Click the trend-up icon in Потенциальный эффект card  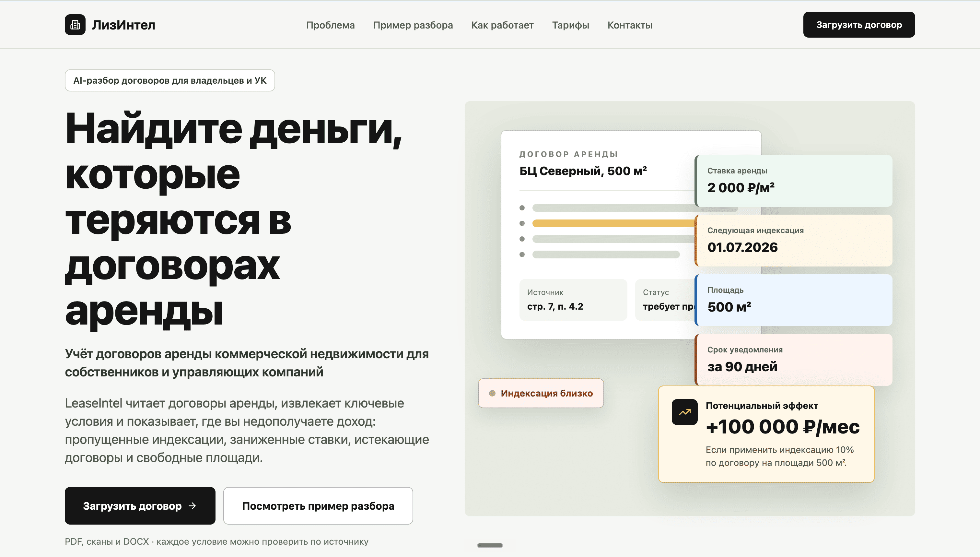(x=684, y=412)
